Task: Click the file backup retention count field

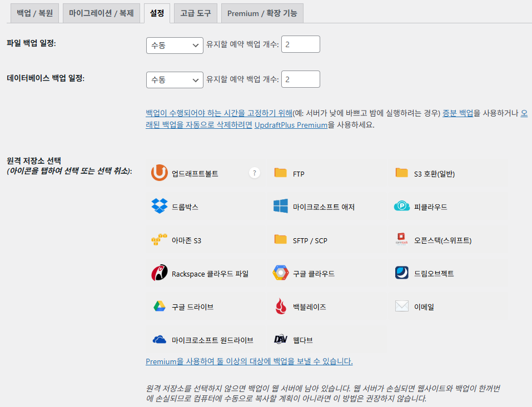Action: coord(300,46)
